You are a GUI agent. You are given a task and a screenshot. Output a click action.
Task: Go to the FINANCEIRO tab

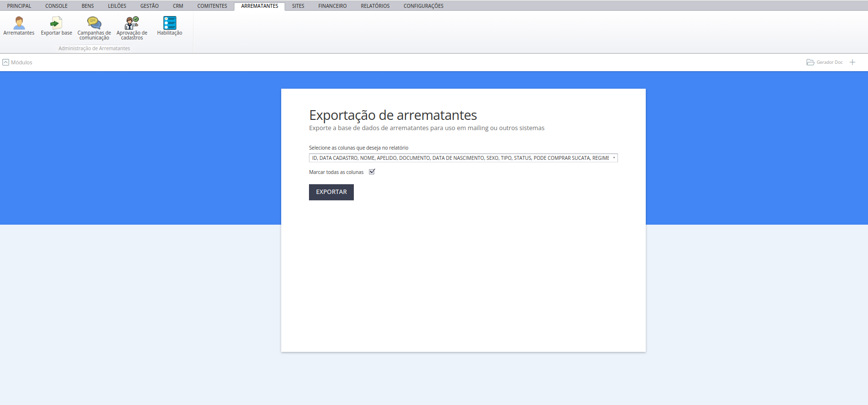(332, 6)
